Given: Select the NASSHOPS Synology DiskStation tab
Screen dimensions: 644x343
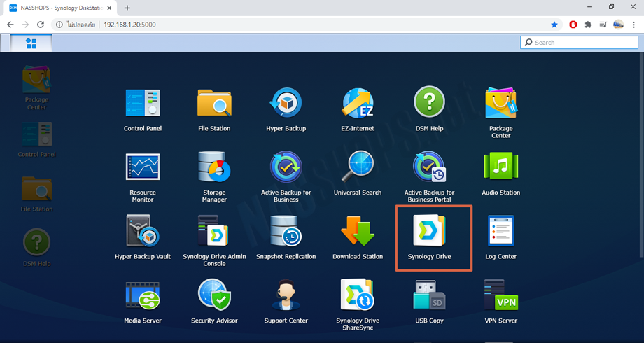Looking at the screenshot, I should 61,8.
